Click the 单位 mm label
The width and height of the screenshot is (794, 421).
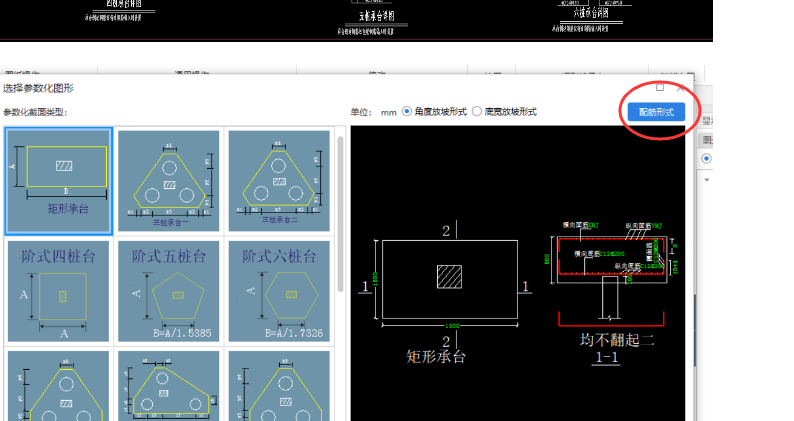tap(374, 112)
